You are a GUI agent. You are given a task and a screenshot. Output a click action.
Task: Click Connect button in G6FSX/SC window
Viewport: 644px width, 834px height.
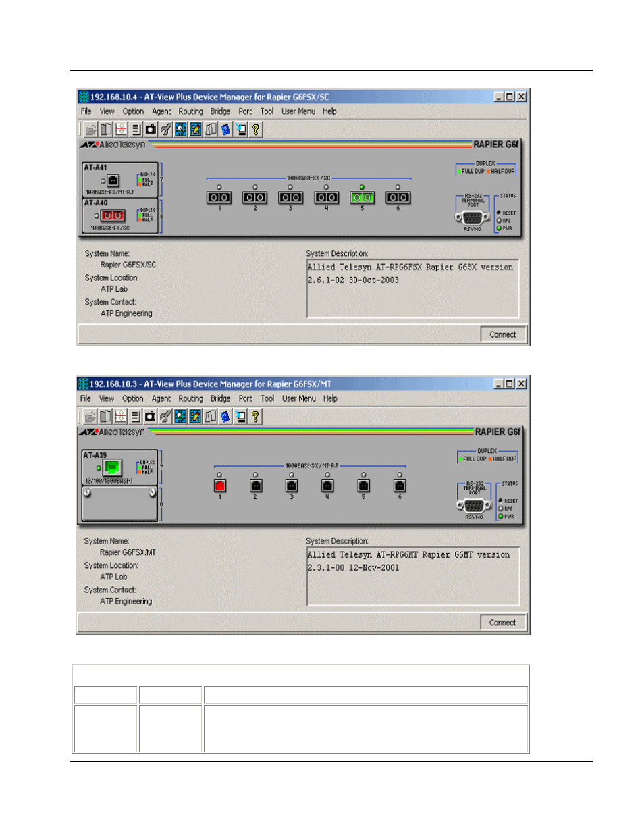(x=503, y=334)
